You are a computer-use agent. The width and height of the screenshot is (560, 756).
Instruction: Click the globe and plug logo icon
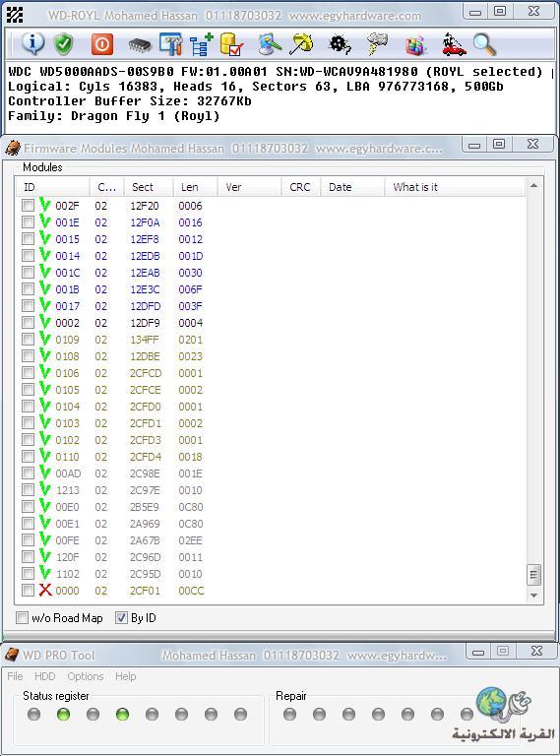point(504,704)
